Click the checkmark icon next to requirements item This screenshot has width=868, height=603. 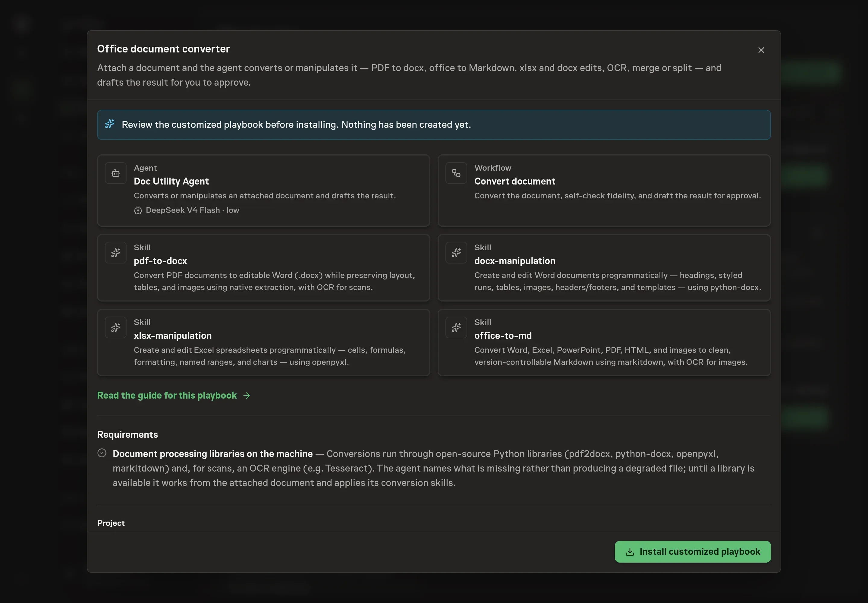click(x=102, y=453)
